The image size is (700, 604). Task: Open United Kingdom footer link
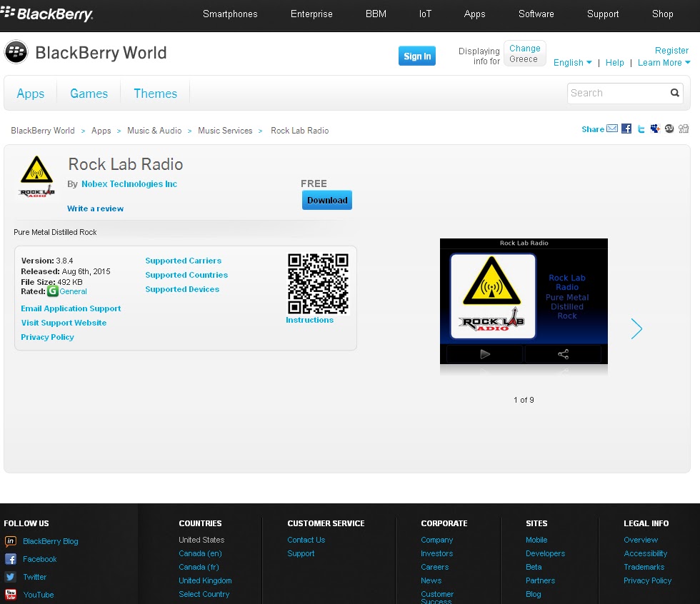click(205, 580)
